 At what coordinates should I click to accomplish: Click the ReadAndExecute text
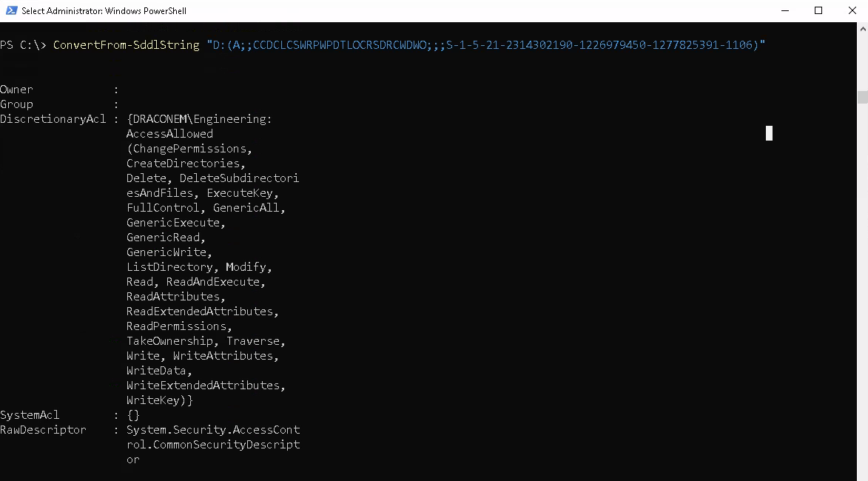coord(213,282)
